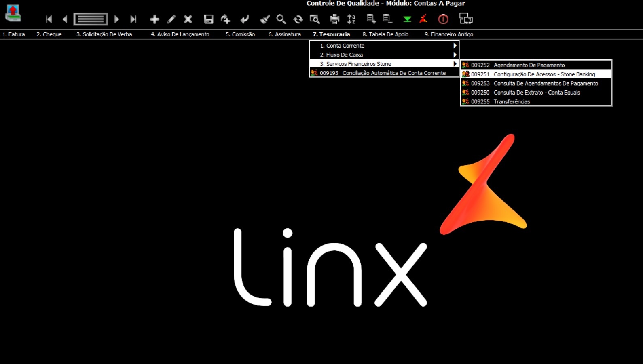
Task: Click the switch windows icon
Action: click(466, 19)
